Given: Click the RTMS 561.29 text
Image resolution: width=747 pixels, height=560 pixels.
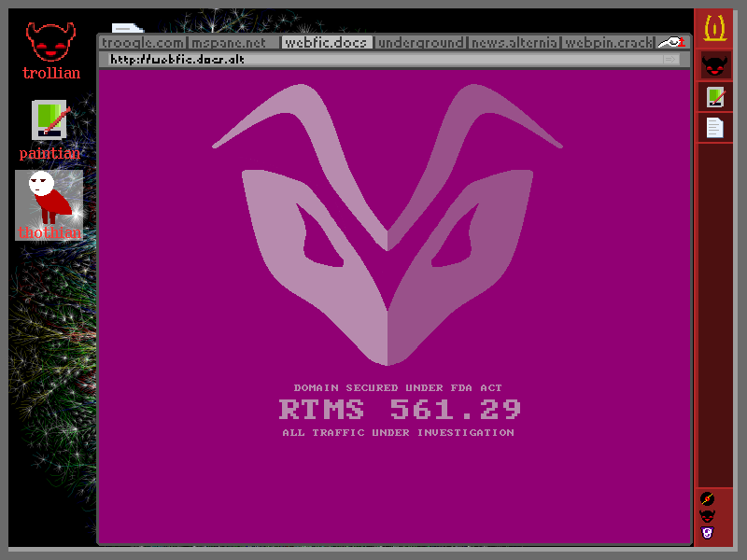Looking at the screenshot, I should click(400, 410).
